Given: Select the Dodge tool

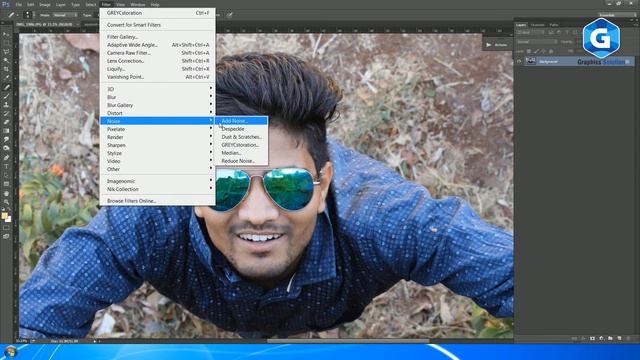Looking at the screenshot, I should pos(6,149).
